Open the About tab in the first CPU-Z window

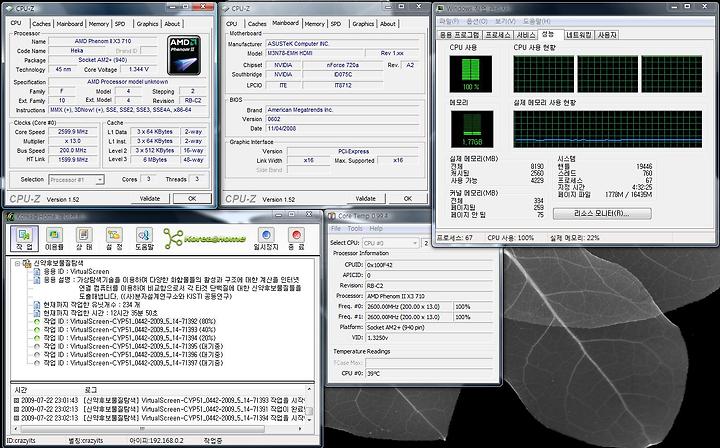[172, 24]
